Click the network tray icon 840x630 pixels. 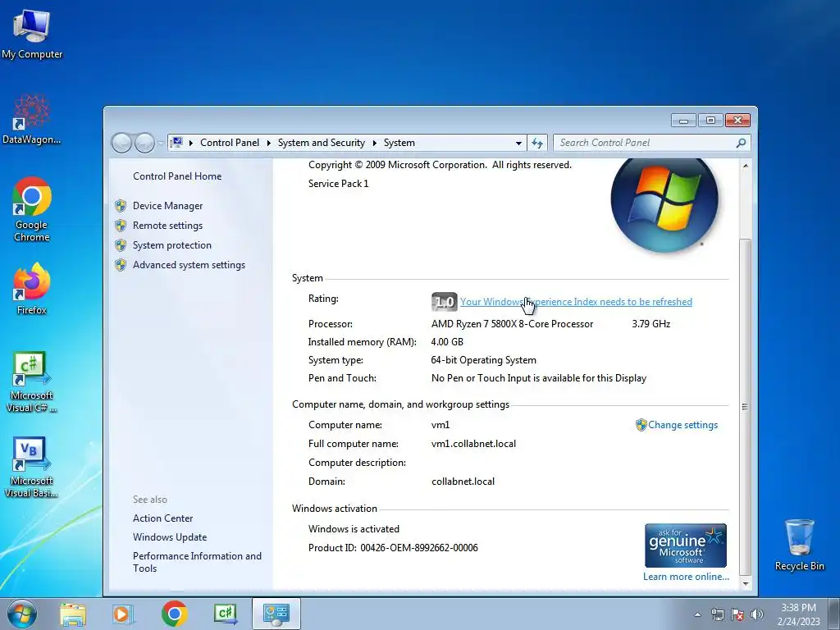pos(717,614)
